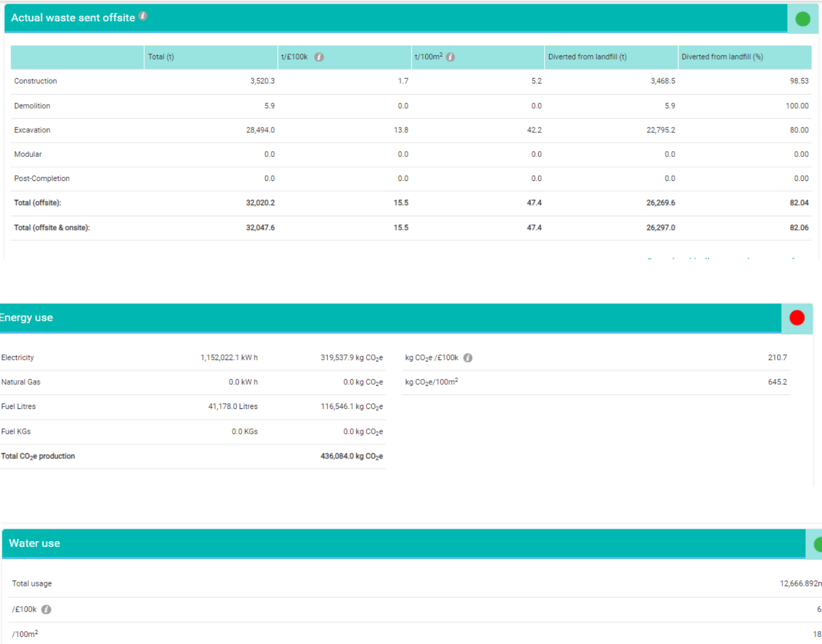The width and height of the screenshot is (822, 644).
Task: Select the Construction row label
Action: click(x=35, y=81)
